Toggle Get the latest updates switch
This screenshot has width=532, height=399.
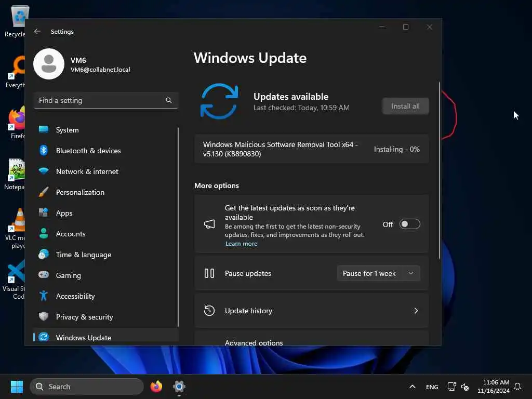[409, 224]
